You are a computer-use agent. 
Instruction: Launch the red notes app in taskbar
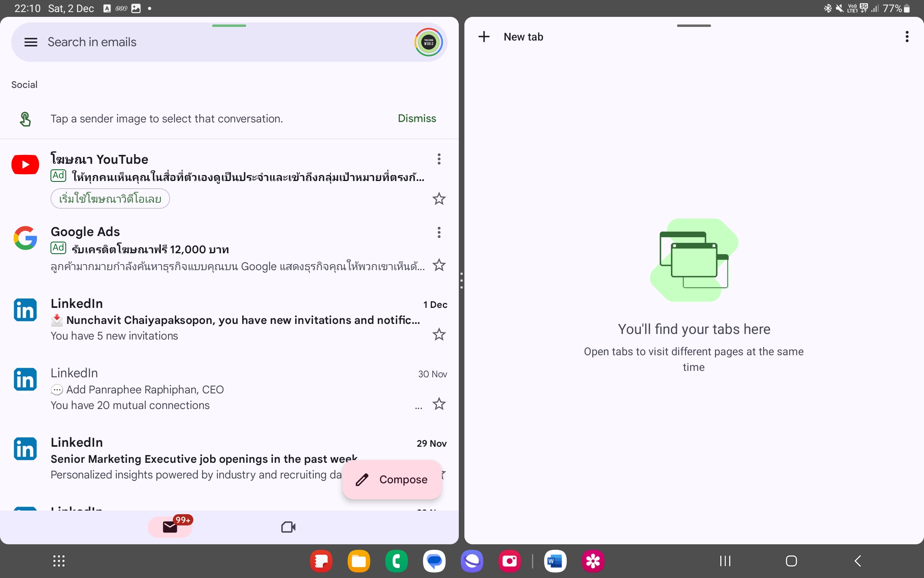321,561
